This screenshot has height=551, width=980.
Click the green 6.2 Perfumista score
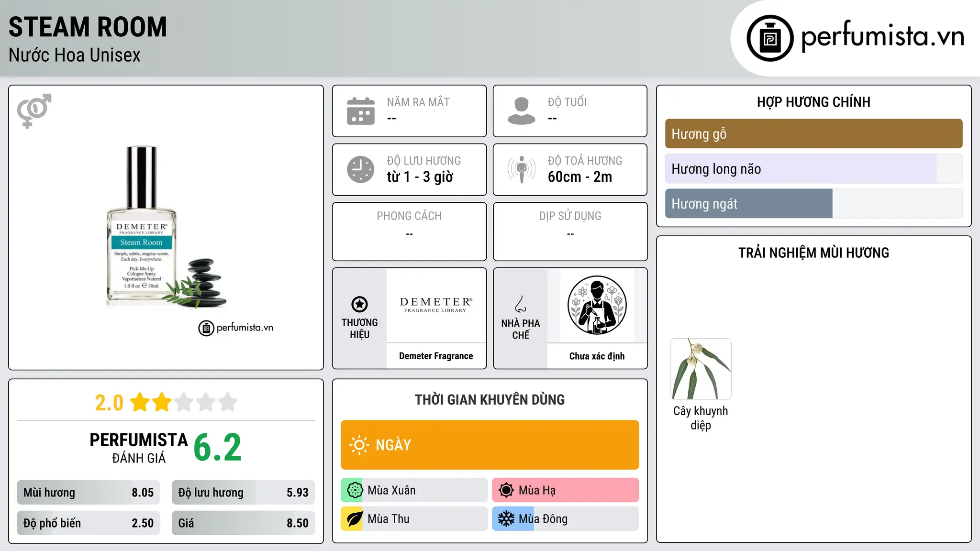[218, 448]
